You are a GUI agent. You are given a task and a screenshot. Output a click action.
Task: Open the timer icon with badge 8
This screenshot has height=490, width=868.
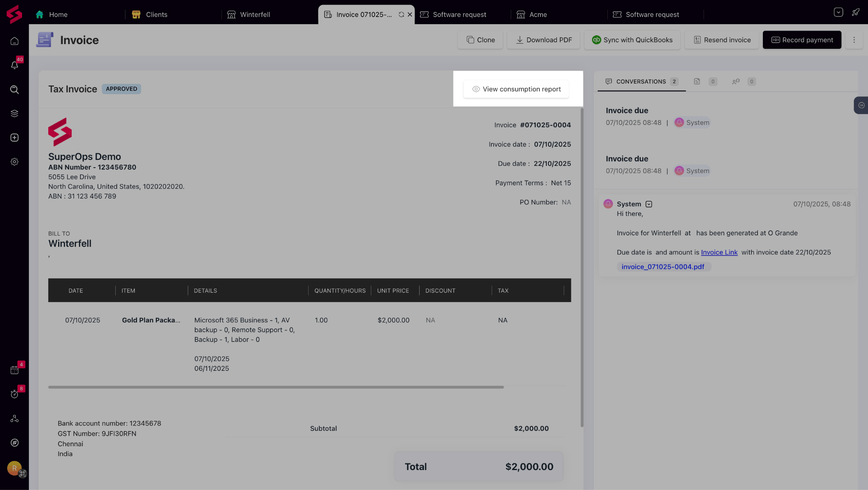tap(14, 394)
